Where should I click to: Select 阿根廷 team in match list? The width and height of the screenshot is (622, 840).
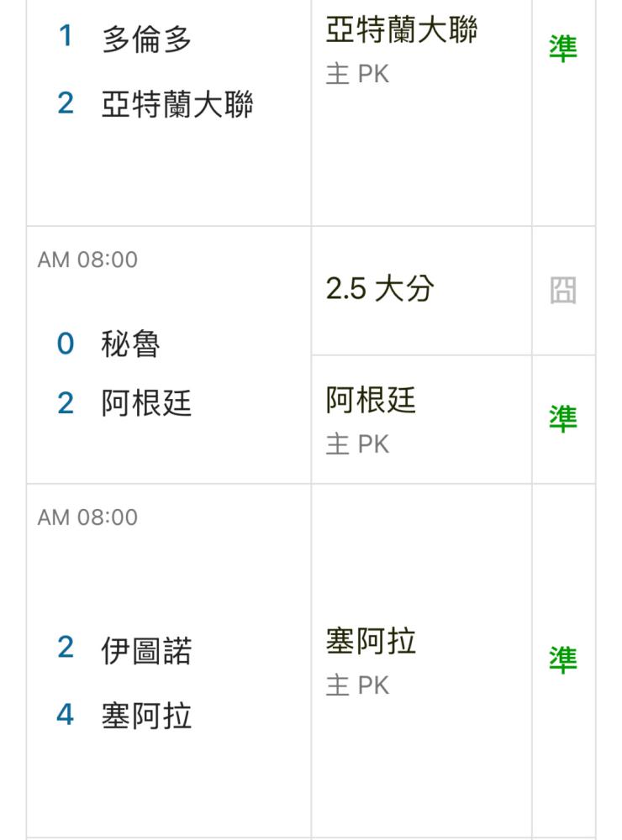pyautogui.click(x=146, y=403)
